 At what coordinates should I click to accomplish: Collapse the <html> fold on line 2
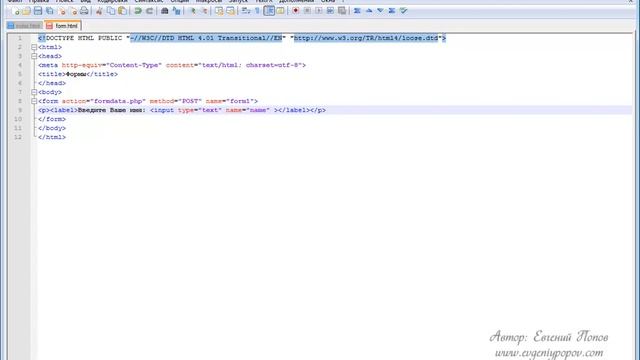(x=34, y=47)
